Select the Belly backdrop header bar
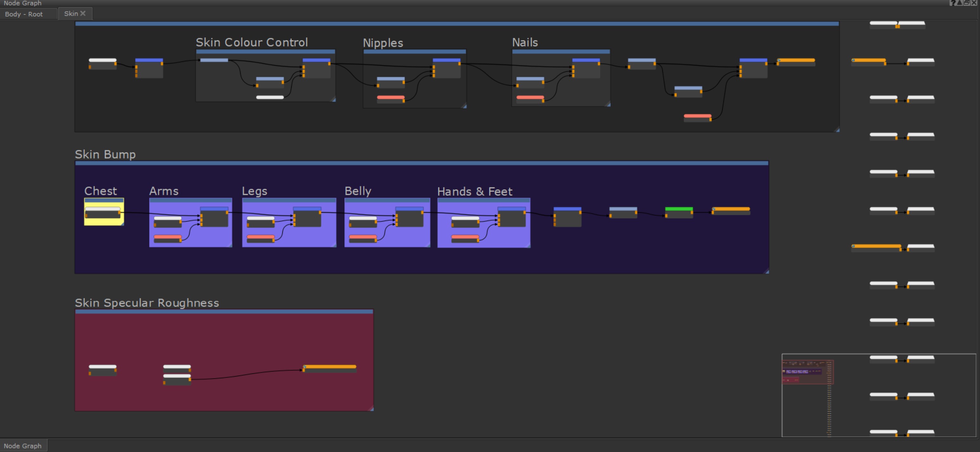 [387, 200]
